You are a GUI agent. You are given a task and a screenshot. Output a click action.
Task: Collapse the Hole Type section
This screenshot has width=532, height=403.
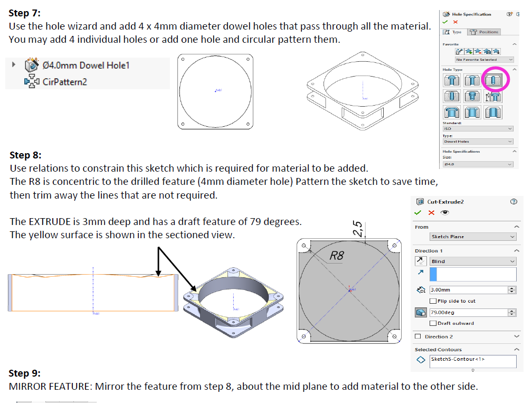tap(515, 69)
